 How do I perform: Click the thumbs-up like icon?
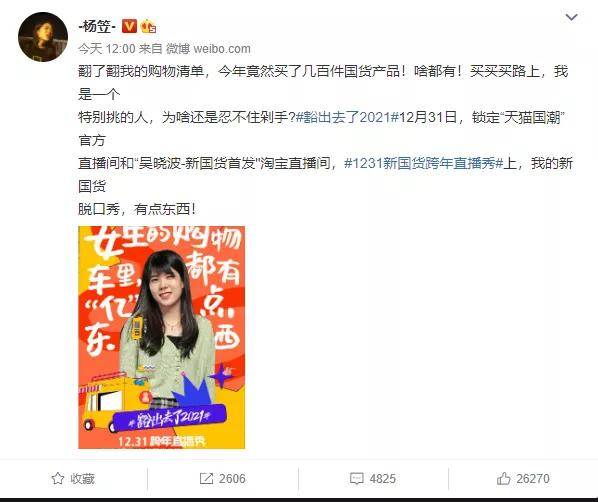503,478
